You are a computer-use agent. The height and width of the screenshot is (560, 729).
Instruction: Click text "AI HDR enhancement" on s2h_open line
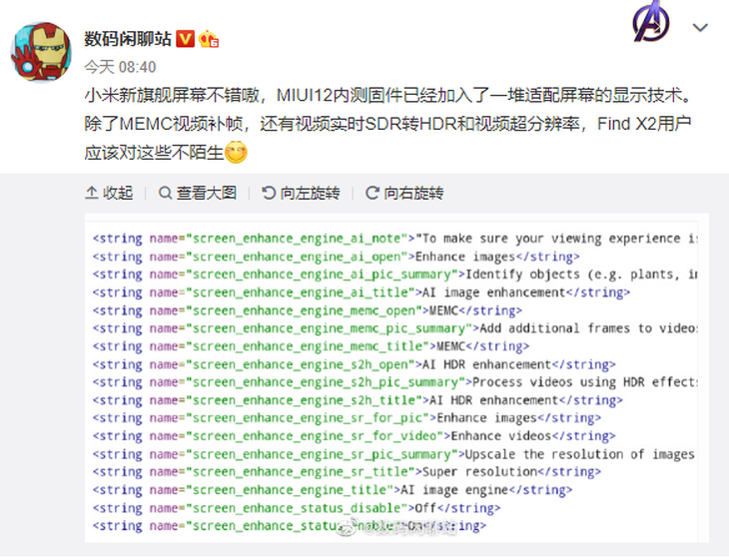coord(486,364)
